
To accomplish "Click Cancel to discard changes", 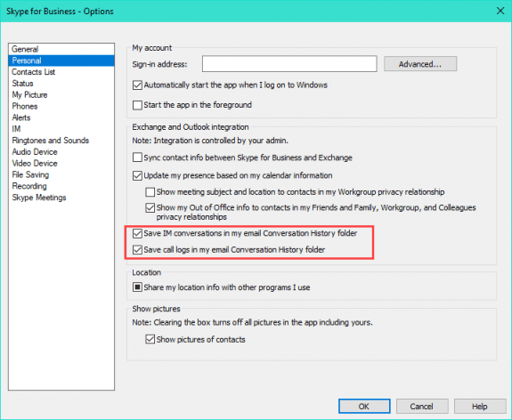I will click(422, 407).
